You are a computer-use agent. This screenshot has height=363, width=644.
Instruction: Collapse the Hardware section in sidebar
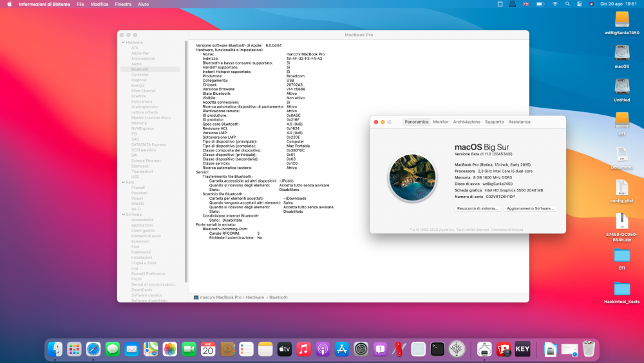pyautogui.click(x=122, y=42)
